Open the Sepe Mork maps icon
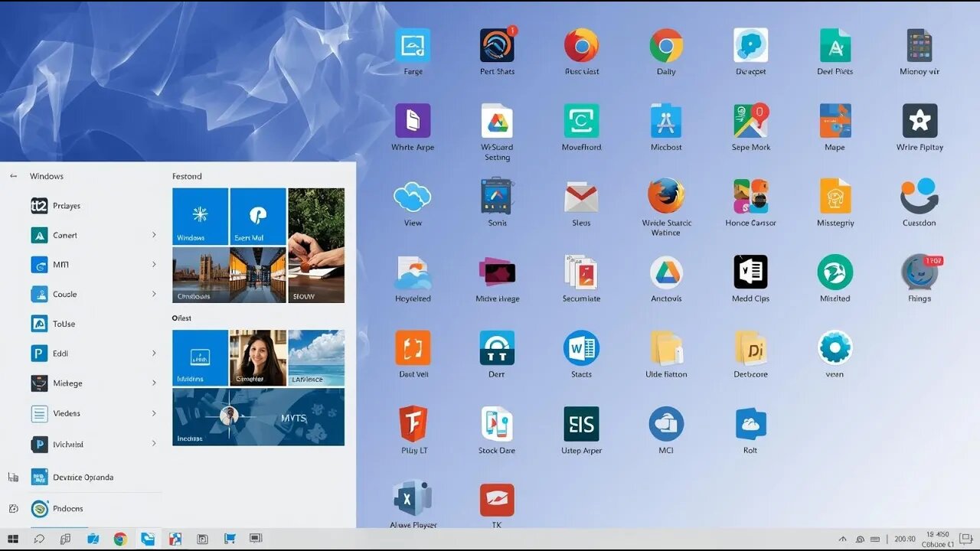Image resolution: width=980 pixels, height=551 pixels. tap(750, 121)
